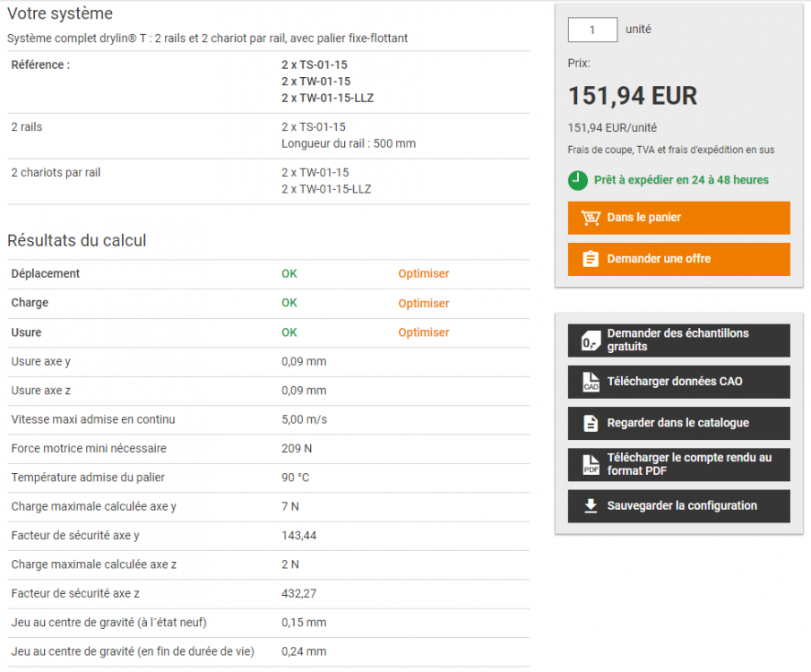Image resolution: width=811 pixels, height=672 pixels.
Task: Click the clipboard quote request icon
Action: click(x=591, y=259)
